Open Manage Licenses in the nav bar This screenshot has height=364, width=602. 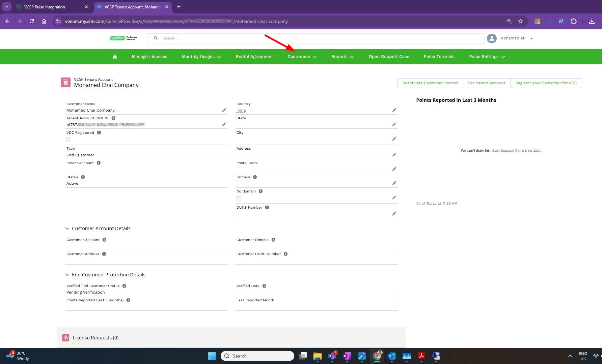(x=149, y=57)
